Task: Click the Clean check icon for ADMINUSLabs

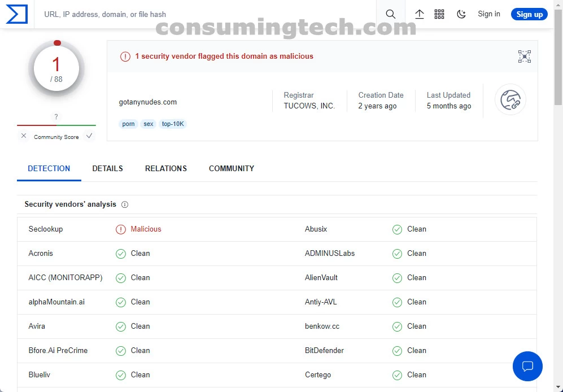Action: (397, 254)
